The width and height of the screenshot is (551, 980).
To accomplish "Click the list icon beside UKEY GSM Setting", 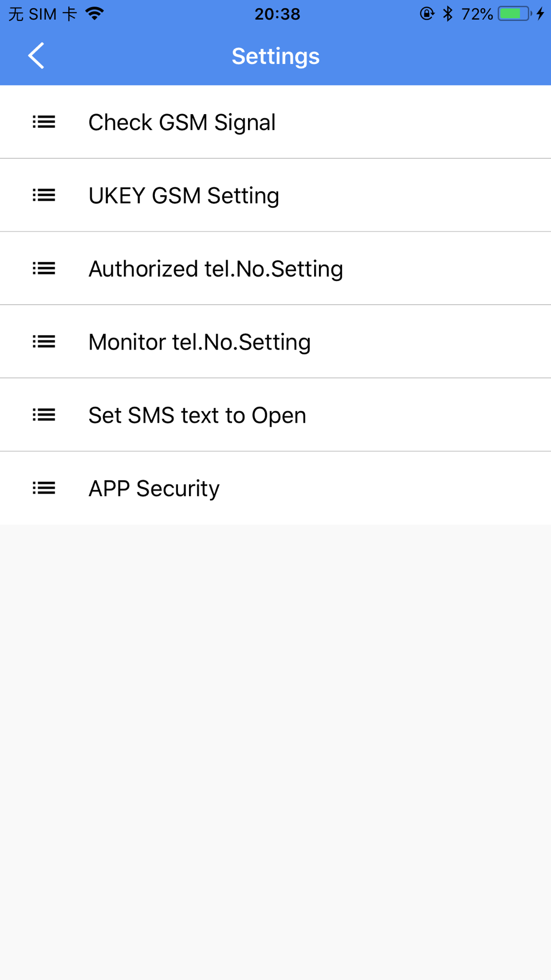I will pyautogui.click(x=44, y=195).
